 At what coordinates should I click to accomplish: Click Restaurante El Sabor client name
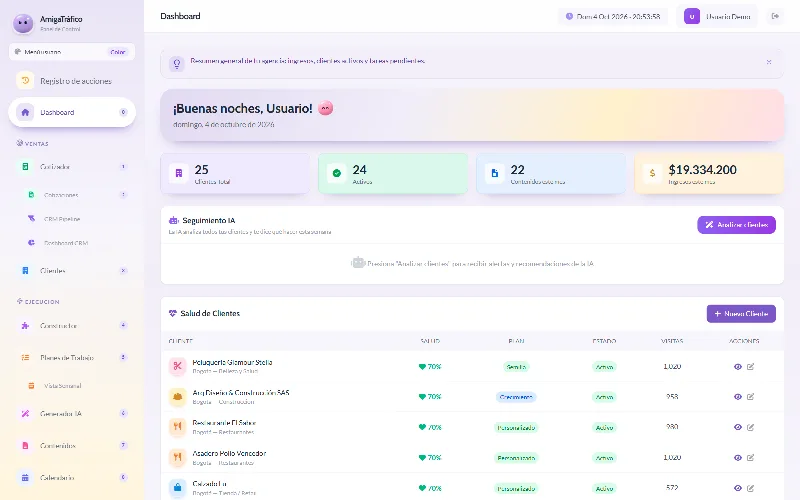pyautogui.click(x=224, y=423)
